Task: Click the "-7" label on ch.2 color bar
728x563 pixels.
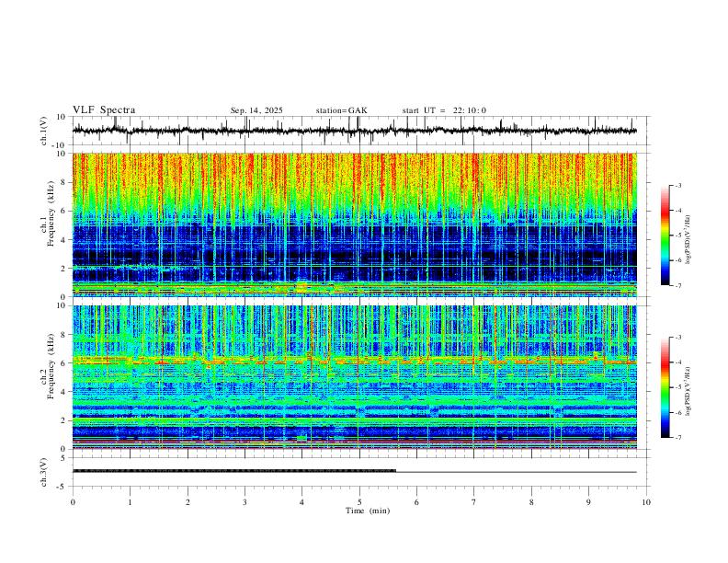Action: pyautogui.click(x=677, y=438)
